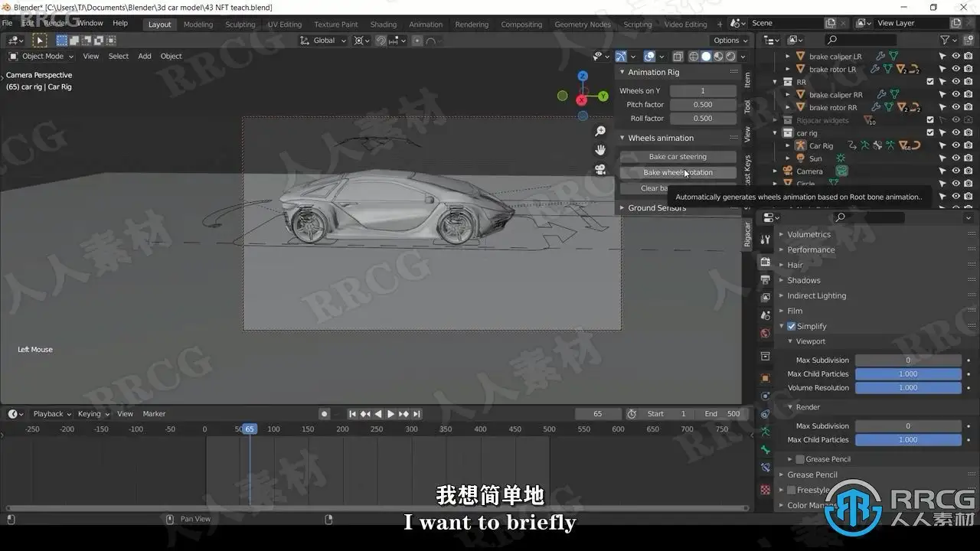Open the Add menu in viewport header
Image resolution: width=980 pixels, height=551 pixels.
tap(145, 56)
